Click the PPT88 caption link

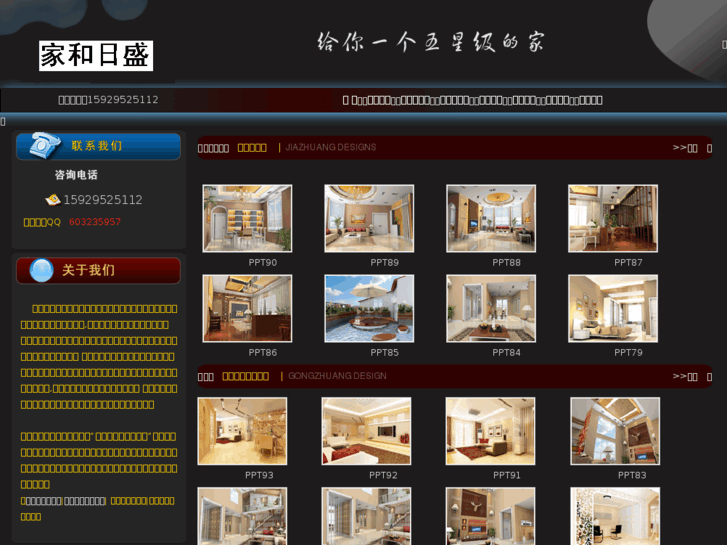[506, 263]
